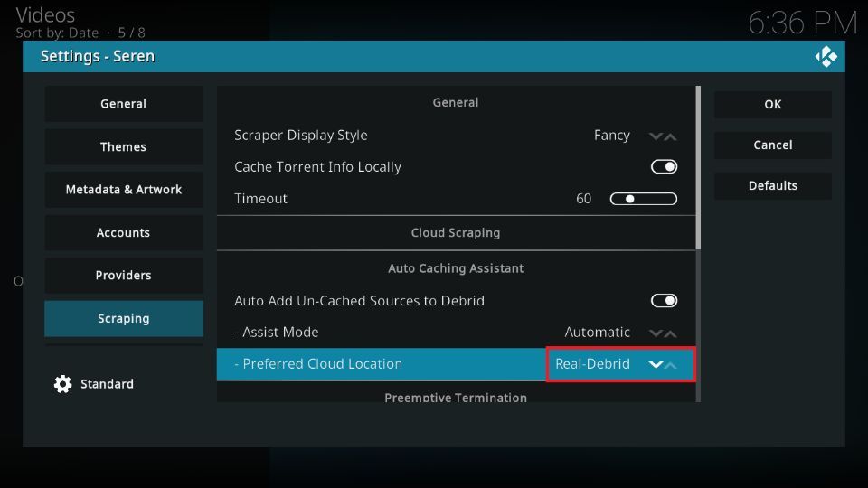Open the Metadata & Artwork category

click(124, 189)
